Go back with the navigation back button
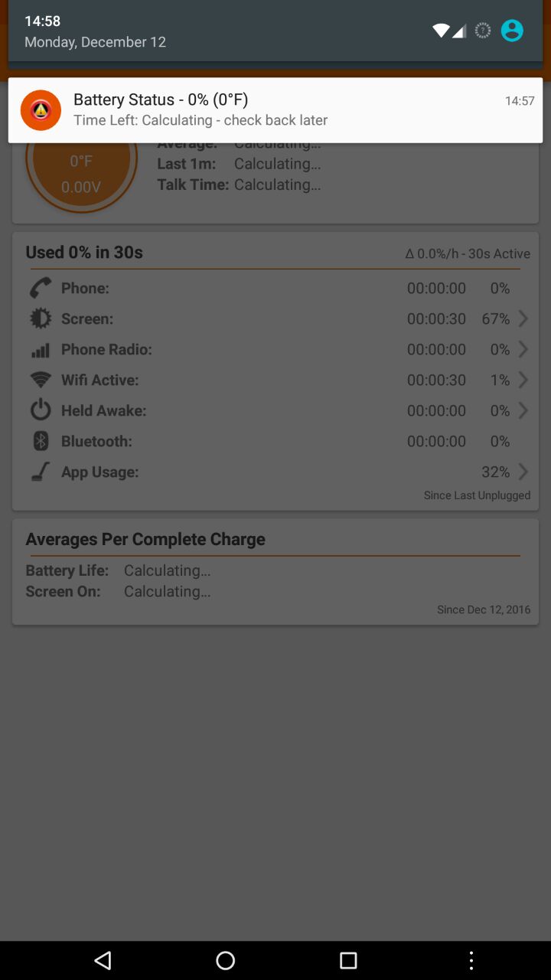Viewport: 551px width, 980px height. (x=103, y=960)
